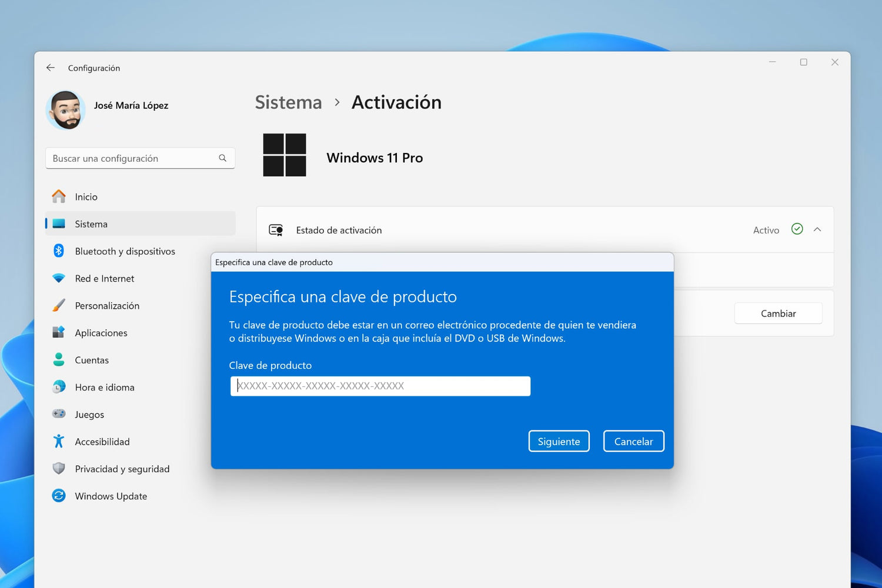Click Sistema in the breadcrumb
The height and width of the screenshot is (588, 882).
pos(288,102)
